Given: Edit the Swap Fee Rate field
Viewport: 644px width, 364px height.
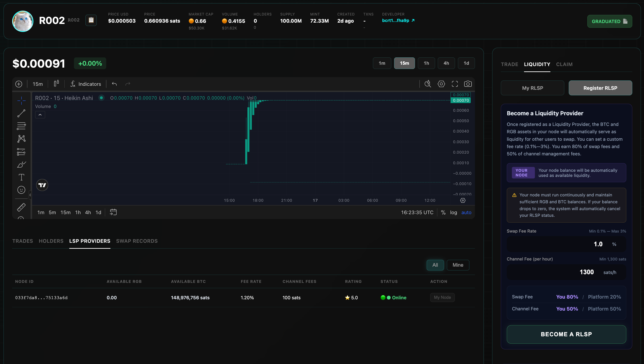Looking at the screenshot, I should [x=566, y=244].
